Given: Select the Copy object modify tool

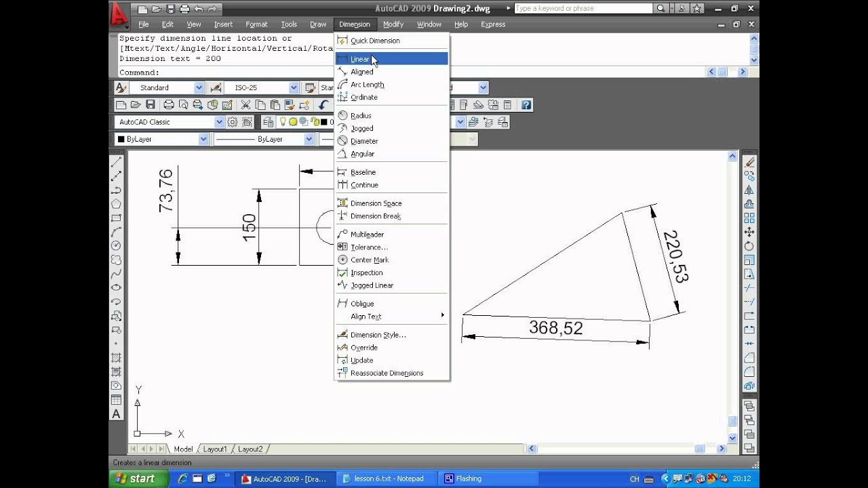Looking at the screenshot, I should 749,176.
